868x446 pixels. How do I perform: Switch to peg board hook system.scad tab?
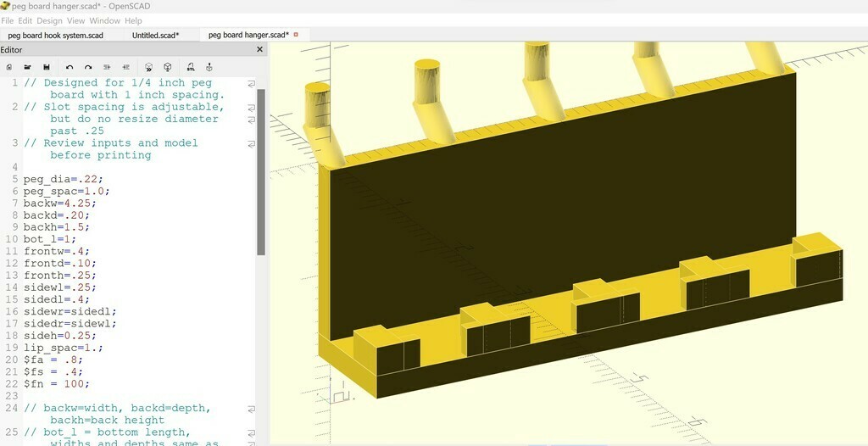56,35
